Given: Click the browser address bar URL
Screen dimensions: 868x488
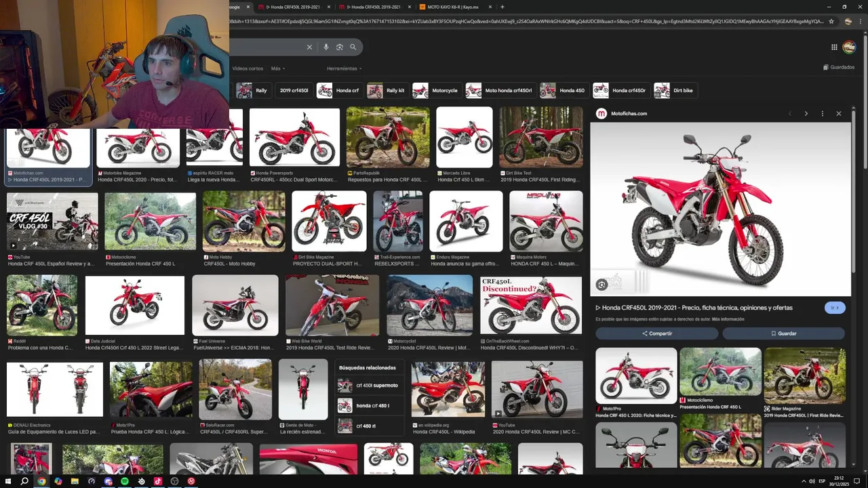Looking at the screenshot, I should pyautogui.click(x=526, y=22).
